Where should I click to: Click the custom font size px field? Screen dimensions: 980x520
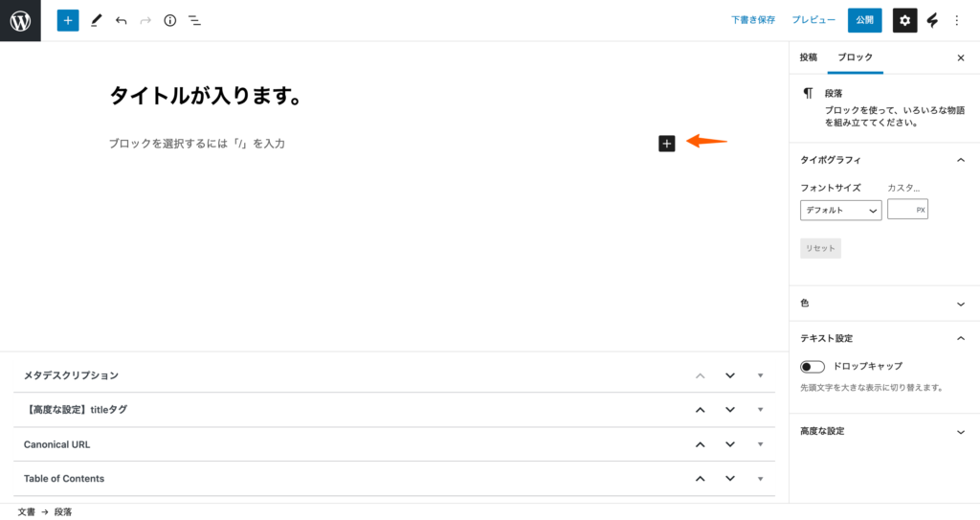(x=902, y=210)
